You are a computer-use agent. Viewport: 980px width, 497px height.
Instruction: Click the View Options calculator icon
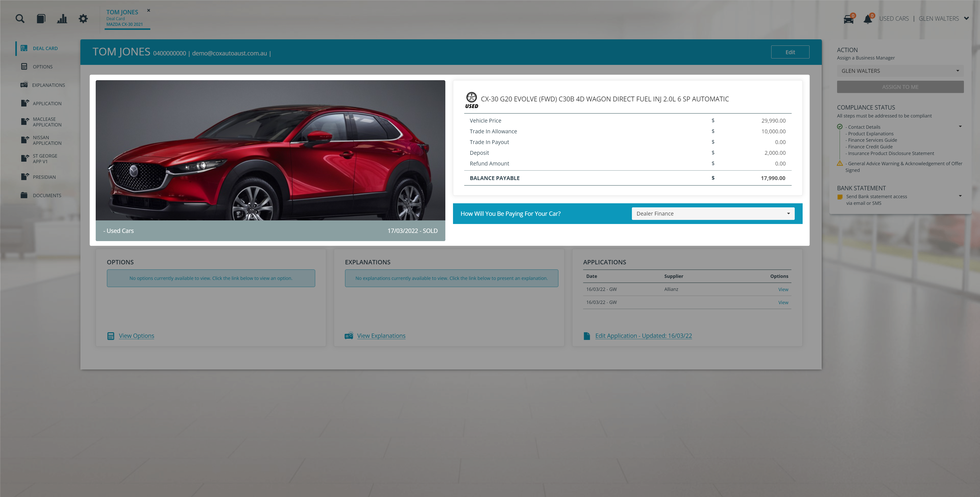(111, 336)
